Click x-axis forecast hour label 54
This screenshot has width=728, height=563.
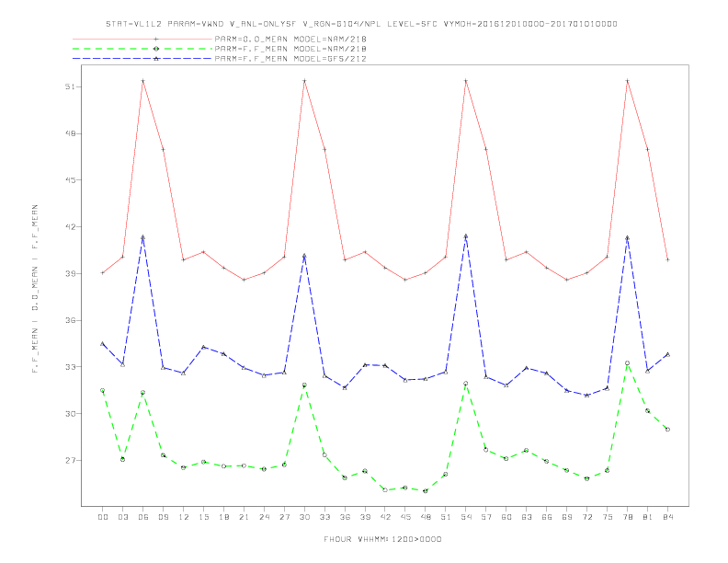click(x=466, y=517)
